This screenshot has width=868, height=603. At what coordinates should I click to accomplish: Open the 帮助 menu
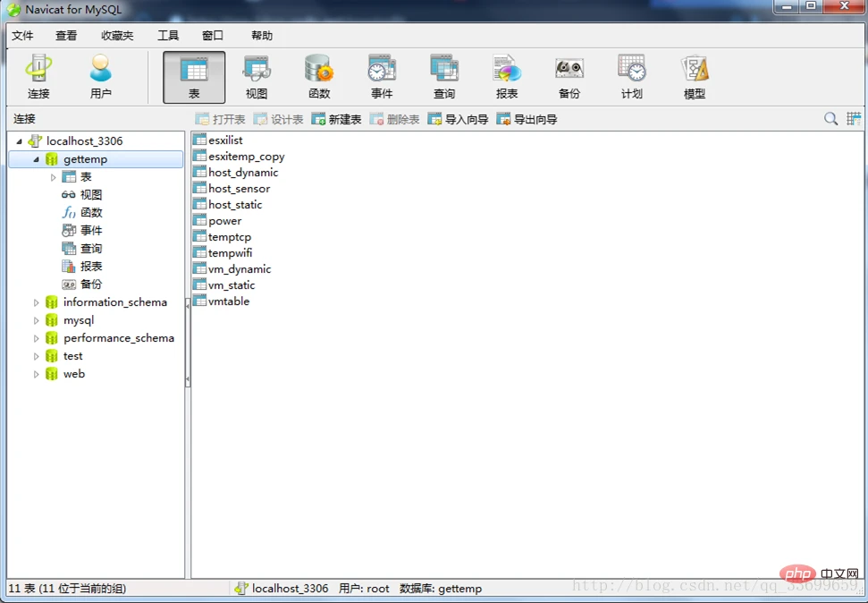pyautogui.click(x=262, y=36)
